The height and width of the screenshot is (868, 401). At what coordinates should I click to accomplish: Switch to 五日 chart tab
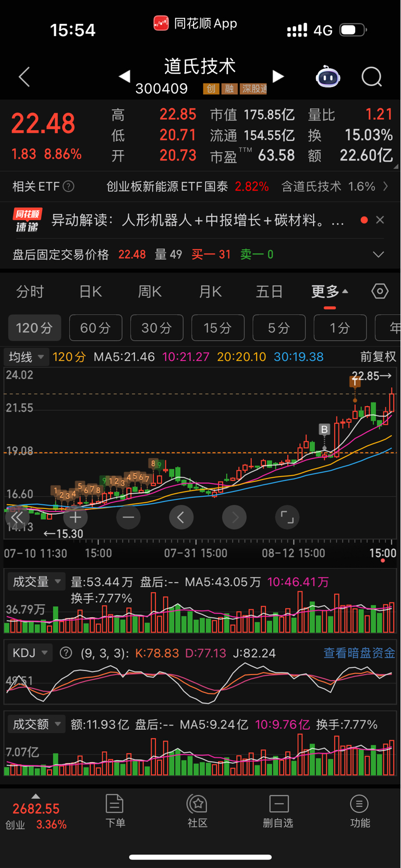pyautogui.click(x=270, y=291)
